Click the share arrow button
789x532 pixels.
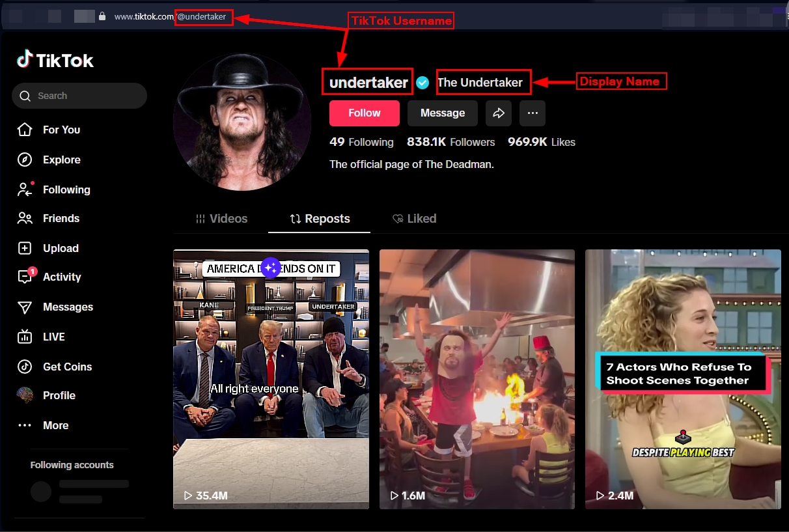499,113
